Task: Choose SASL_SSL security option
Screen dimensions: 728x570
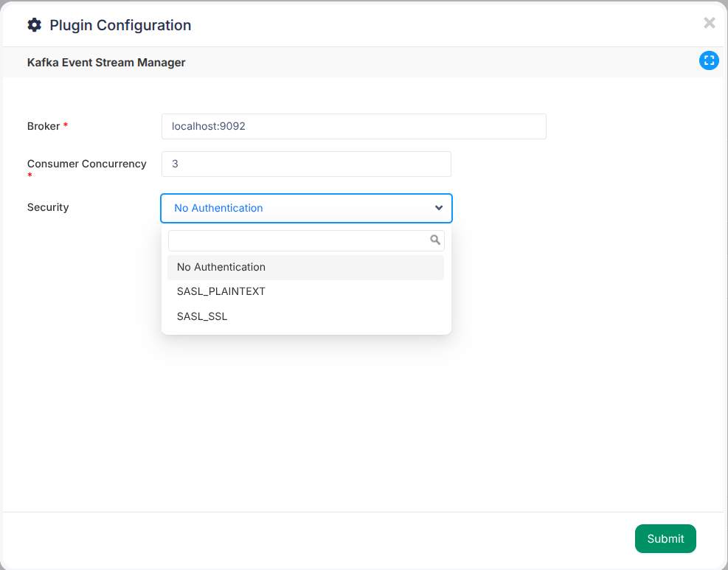Action: [305, 316]
